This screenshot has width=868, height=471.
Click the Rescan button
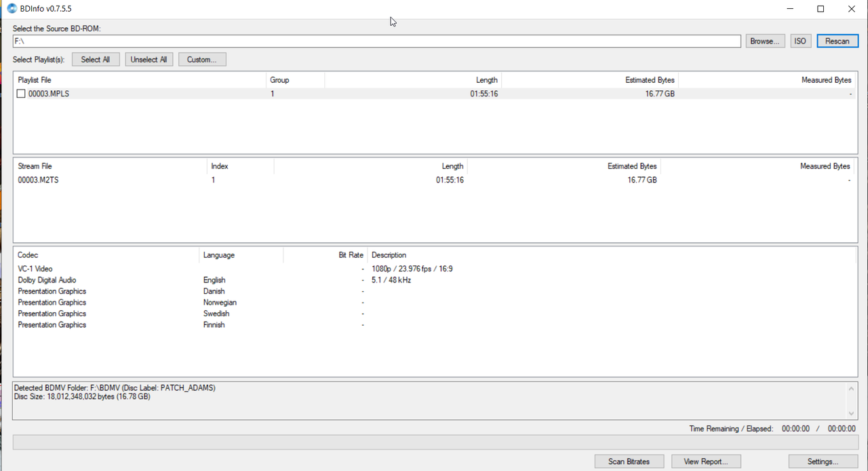837,41
